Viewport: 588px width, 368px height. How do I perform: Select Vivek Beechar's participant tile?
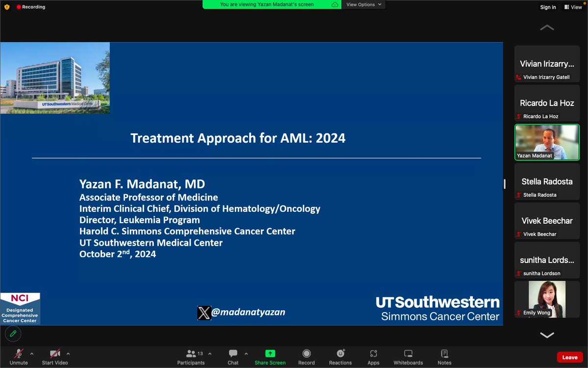pyautogui.click(x=547, y=220)
